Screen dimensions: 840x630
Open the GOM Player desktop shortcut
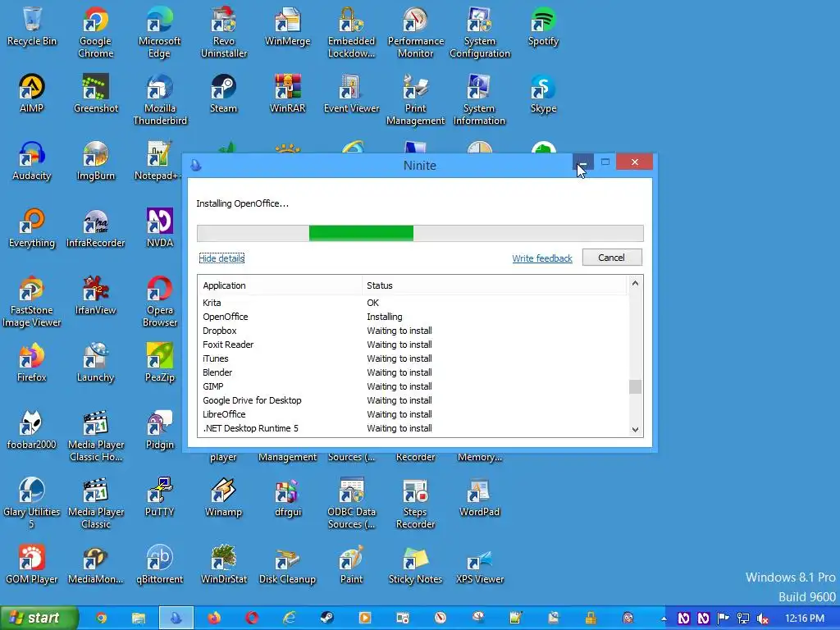pyautogui.click(x=32, y=564)
